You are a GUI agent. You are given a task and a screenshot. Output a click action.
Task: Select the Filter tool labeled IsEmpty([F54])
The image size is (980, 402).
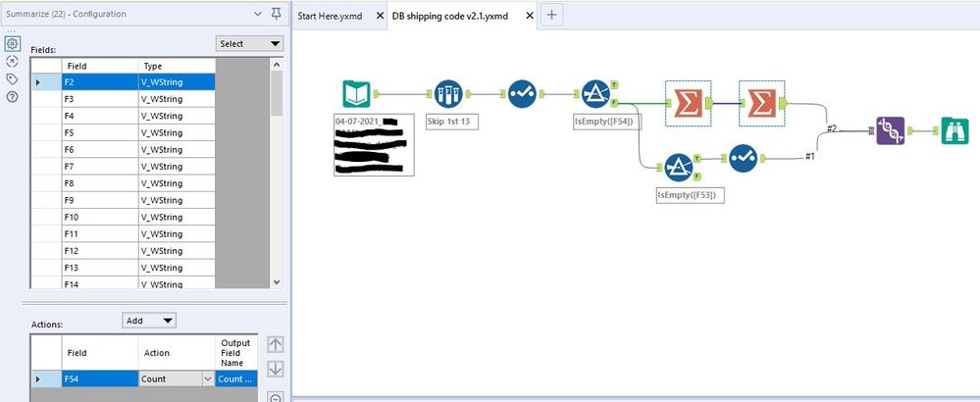[x=595, y=94]
